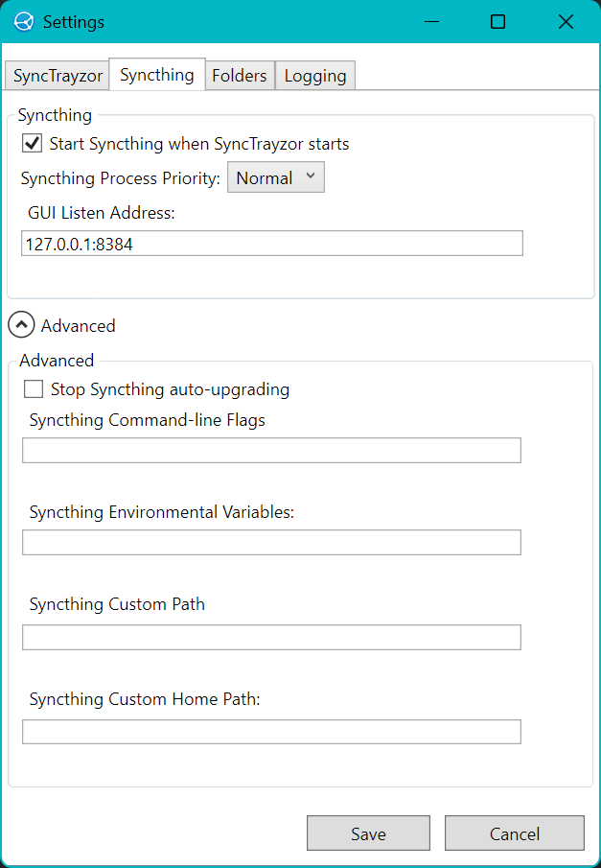This screenshot has width=601, height=868.
Task: Click the Syncthing Custom Path label
Action: coord(117,604)
